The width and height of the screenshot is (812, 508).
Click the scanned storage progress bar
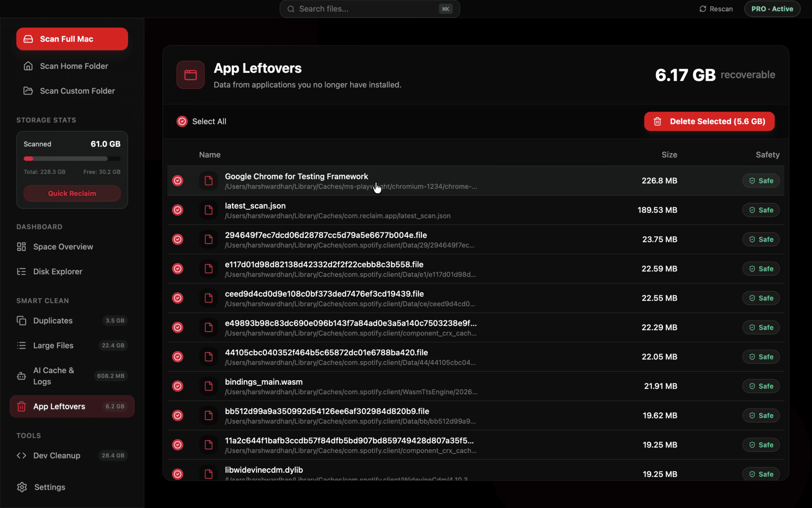72,158
